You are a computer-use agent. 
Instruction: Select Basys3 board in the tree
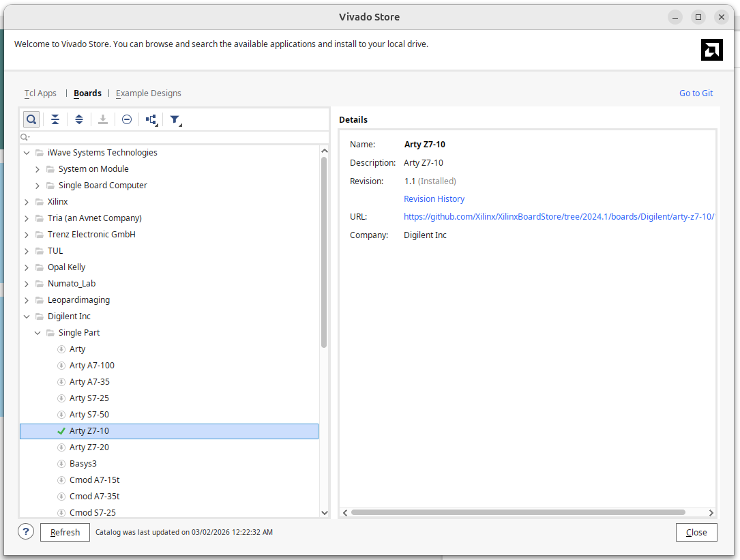click(83, 464)
